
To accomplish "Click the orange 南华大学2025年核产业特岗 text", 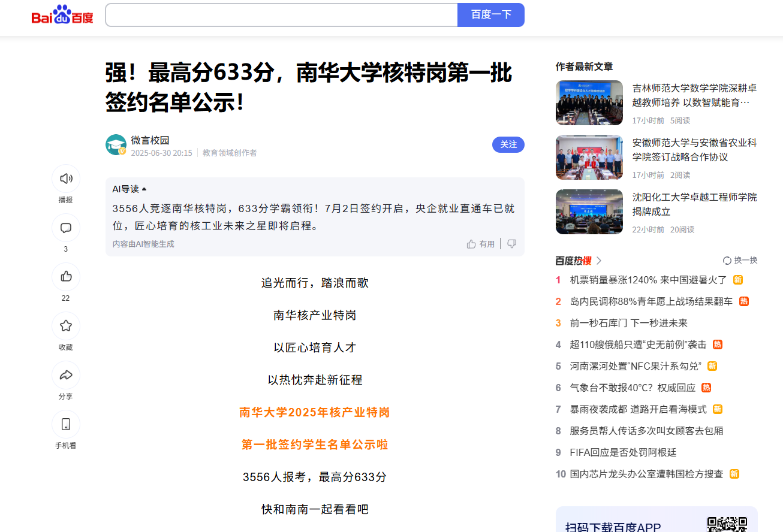I will [315, 412].
